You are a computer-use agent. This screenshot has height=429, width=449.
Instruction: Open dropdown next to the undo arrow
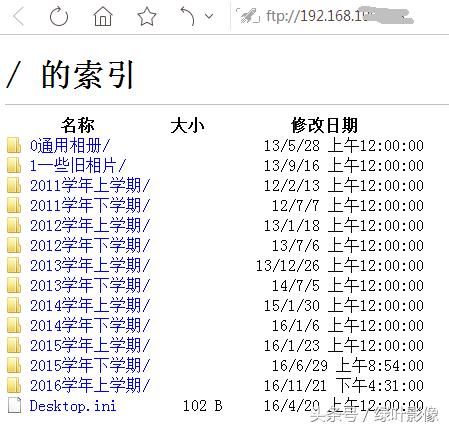coord(209,16)
